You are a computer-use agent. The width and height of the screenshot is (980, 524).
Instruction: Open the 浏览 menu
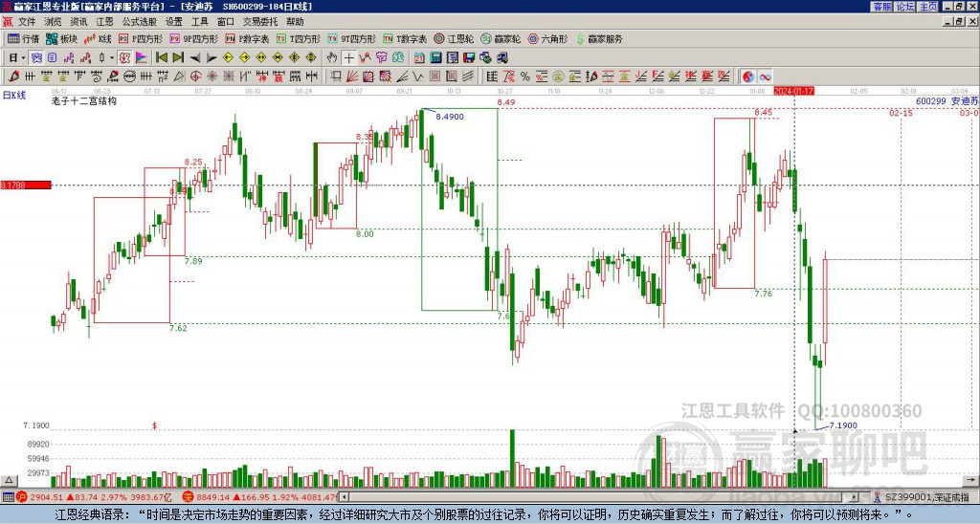click(x=54, y=22)
